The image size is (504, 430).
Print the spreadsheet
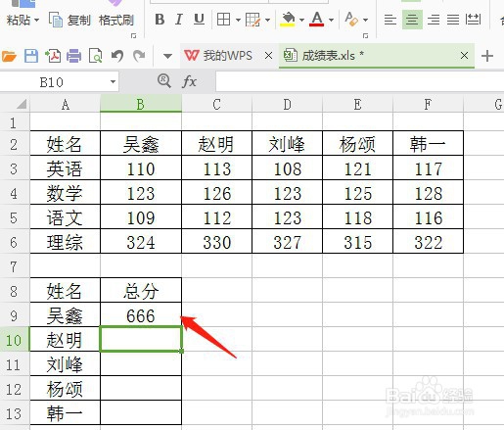tap(74, 56)
